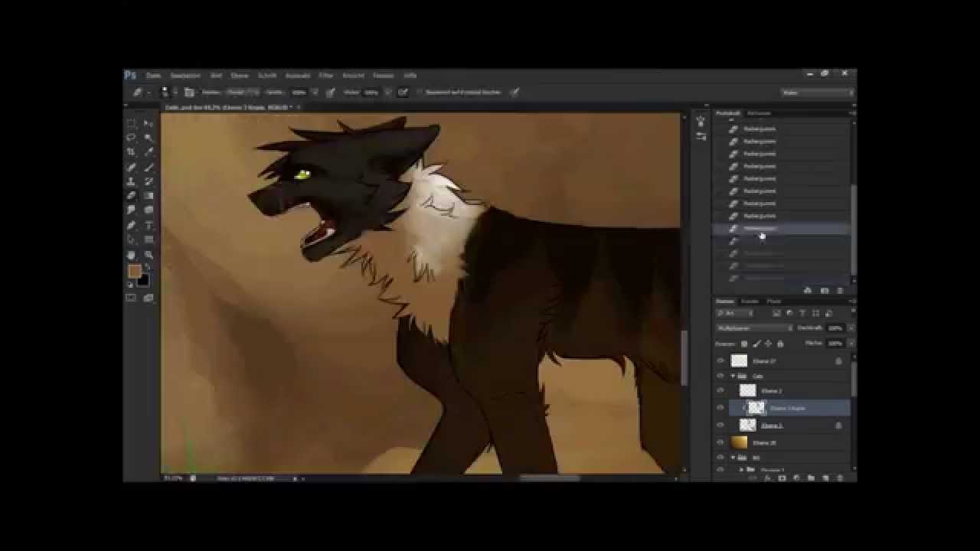Create new document from current state
The image size is (980, 551).
(808, 291)
